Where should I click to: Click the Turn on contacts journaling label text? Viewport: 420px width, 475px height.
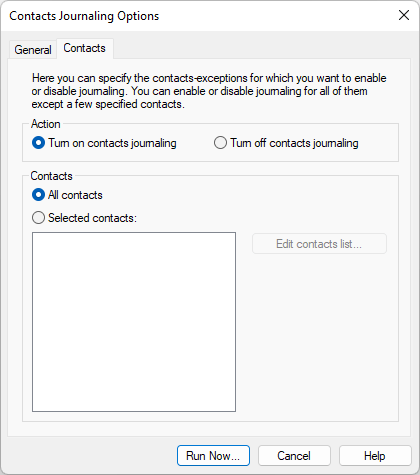pyautogui.click(x=112, y=143)
